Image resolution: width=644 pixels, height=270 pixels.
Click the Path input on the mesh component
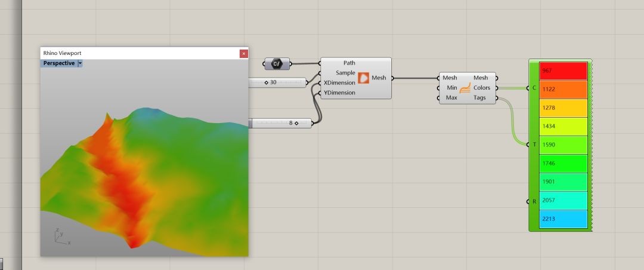click(349, 63)
